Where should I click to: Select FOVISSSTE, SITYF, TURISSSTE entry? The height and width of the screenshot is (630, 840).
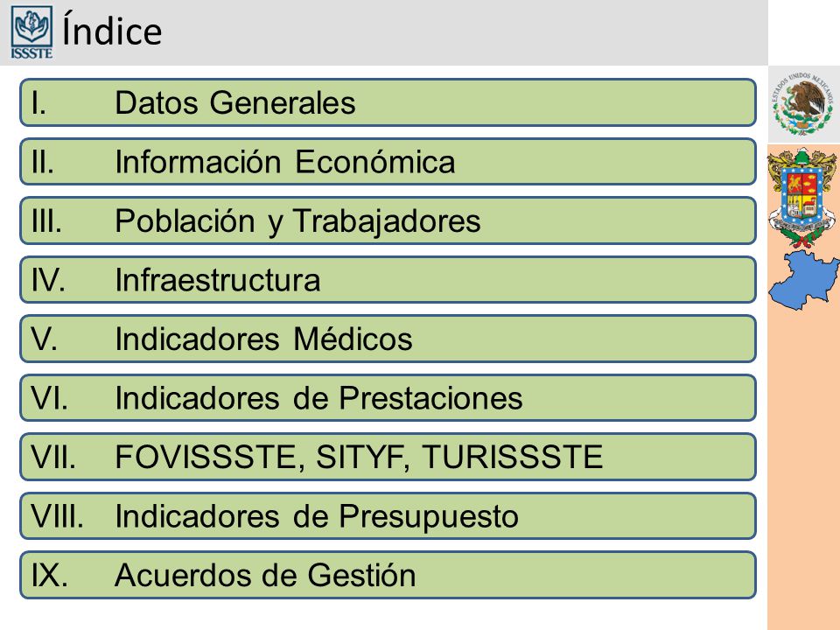pyautogui.click(x=388, y=457)
